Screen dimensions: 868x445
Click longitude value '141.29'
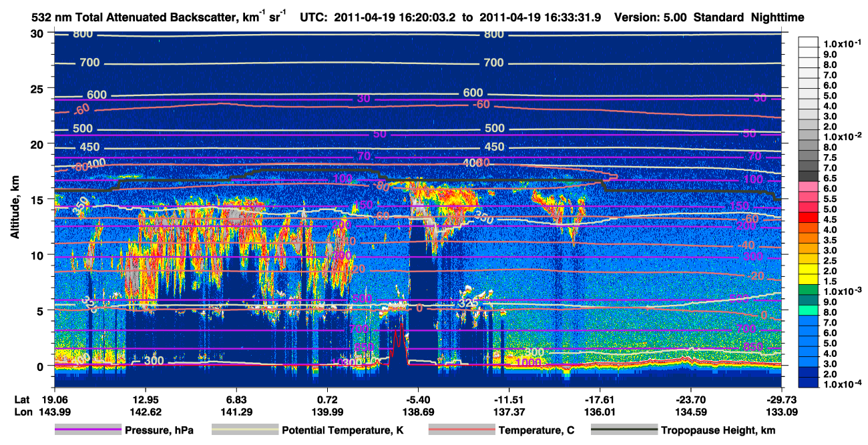coord(236,412)
